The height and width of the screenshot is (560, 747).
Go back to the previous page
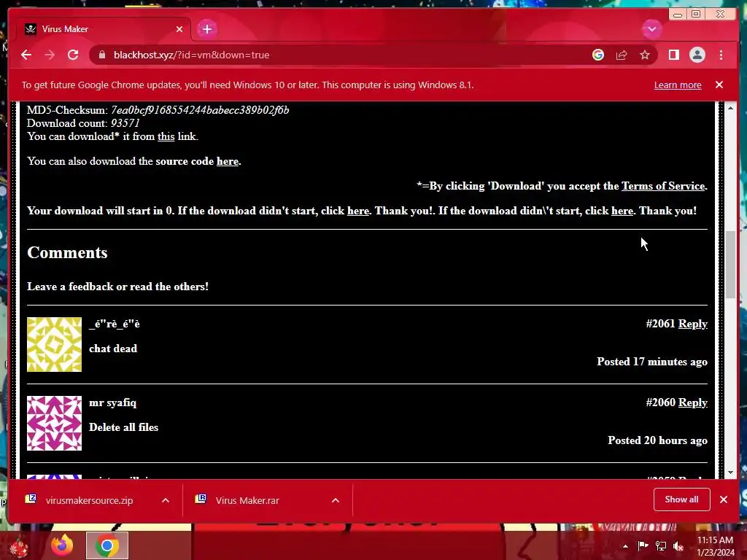(x=26, y=55)
